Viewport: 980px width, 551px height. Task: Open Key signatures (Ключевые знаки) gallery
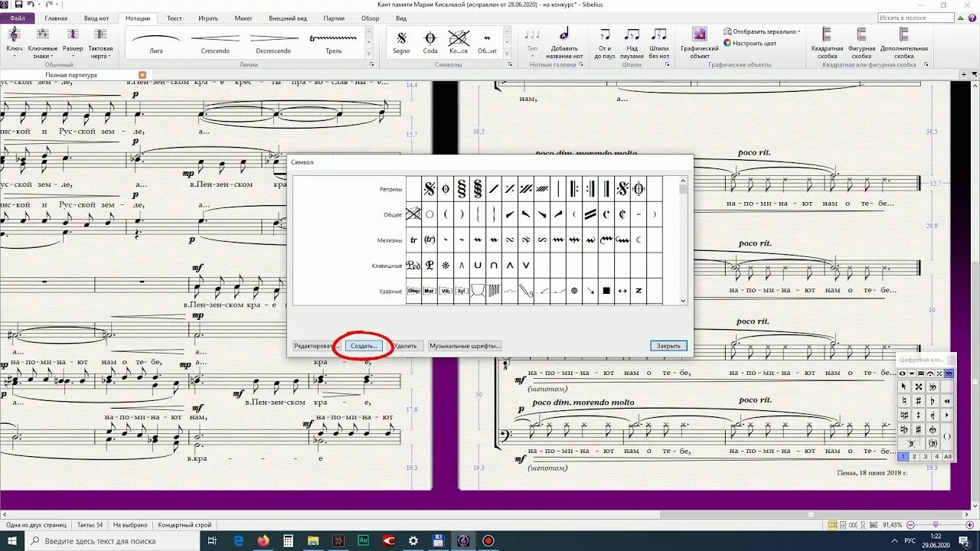tap(43, 43)
